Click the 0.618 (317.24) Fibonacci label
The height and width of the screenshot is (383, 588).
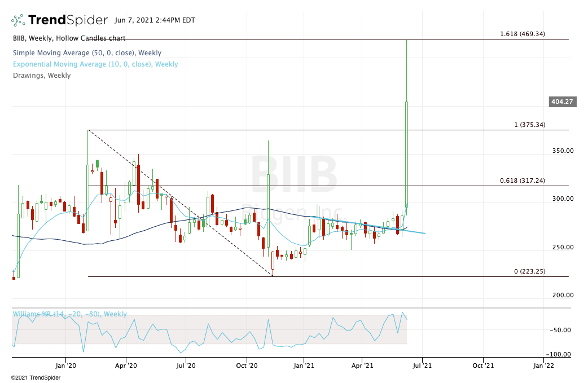click(x=523, y=181)
